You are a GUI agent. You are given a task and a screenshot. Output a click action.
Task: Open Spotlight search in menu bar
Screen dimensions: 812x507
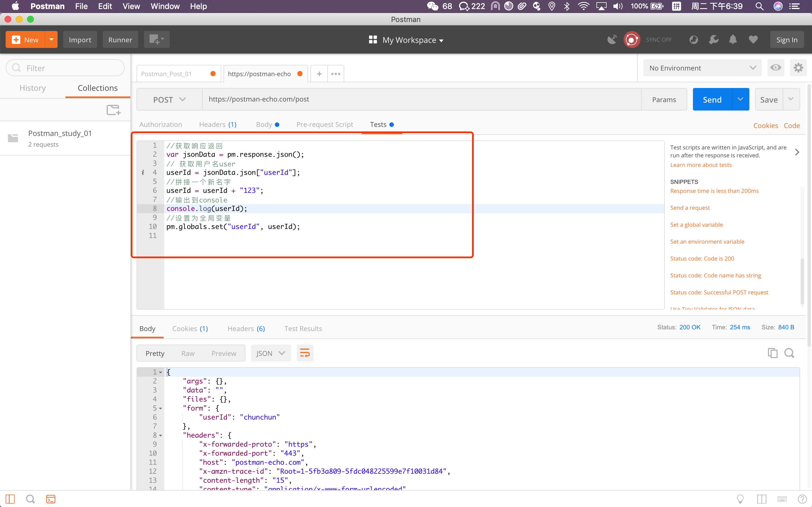point(759,6)
